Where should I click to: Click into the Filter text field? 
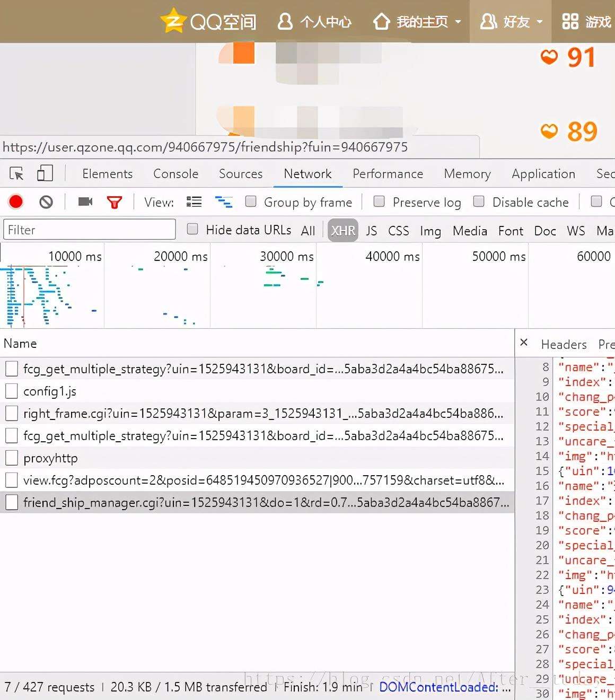tap(89, 230)
